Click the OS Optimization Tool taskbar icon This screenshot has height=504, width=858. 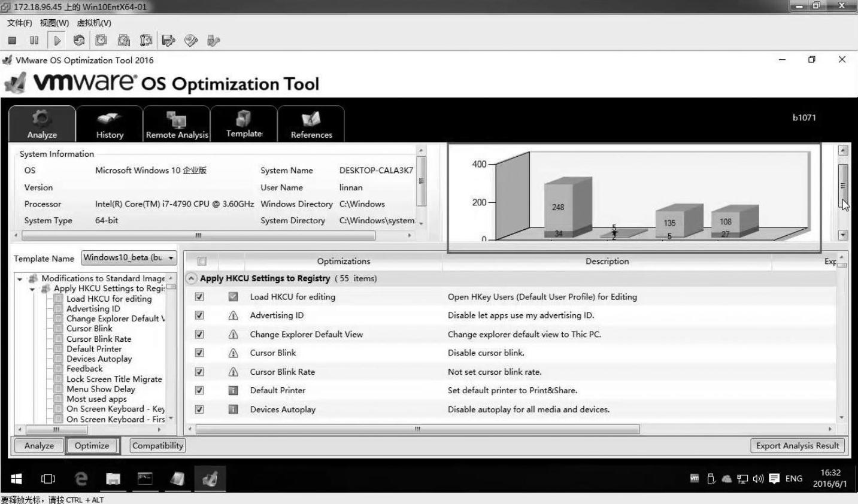point(210,478)
